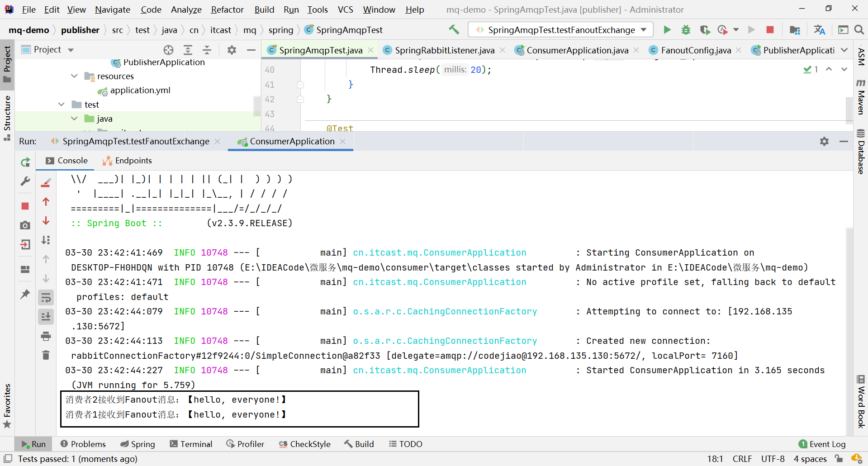Screen dimensions: 868x466
Task: Open the Problems tool window
Action: click(x=83, y=444)
